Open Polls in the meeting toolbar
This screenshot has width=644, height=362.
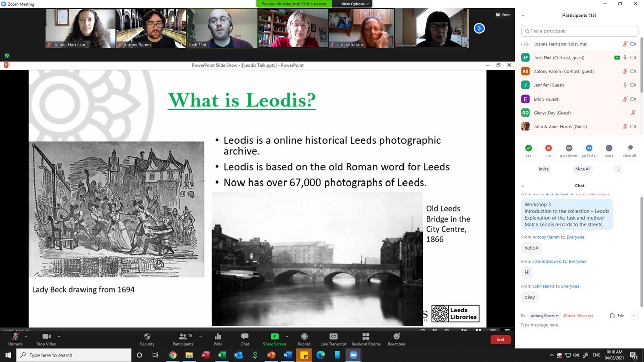(x=217, y=337)
